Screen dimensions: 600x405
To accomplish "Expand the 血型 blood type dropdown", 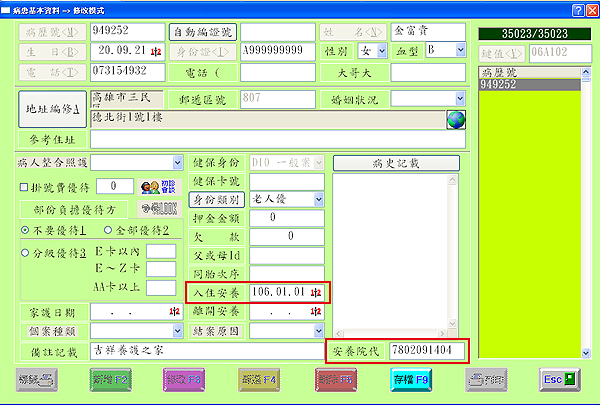I will tap(460, 49).
